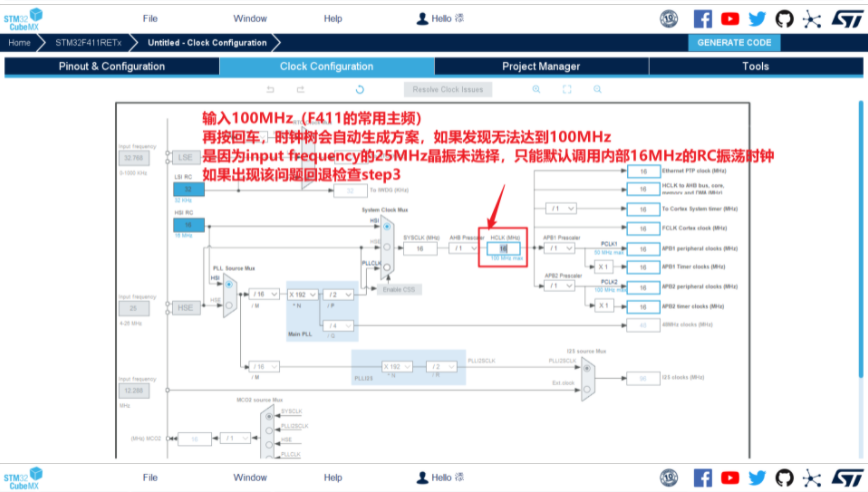Click the SYSCLK (MHz) value box
The height and width of the screenshot is (492, 868).
420,248
